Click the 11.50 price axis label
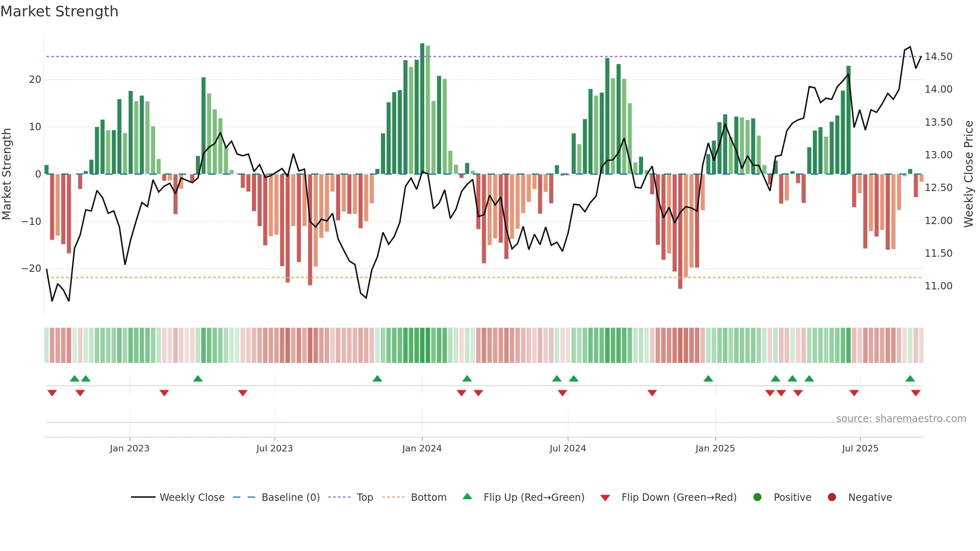The image size is (980, 551). (938, 253)
